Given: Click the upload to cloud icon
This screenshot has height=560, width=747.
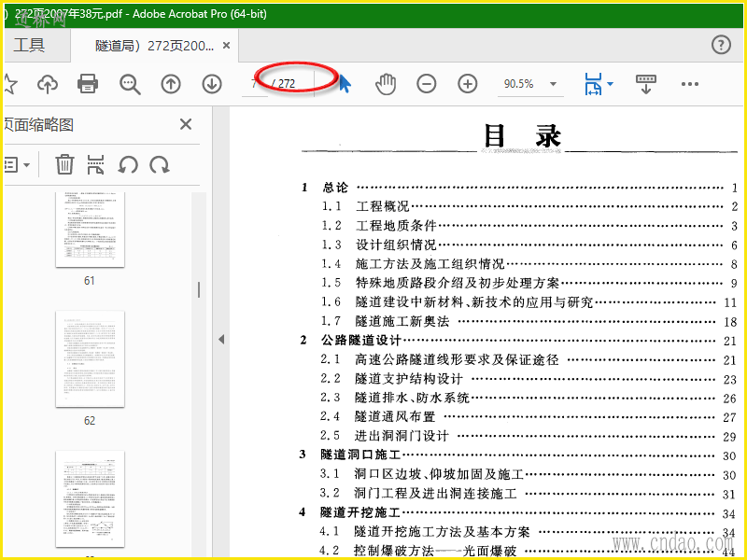Looking at the screenshot, I should [48, 84].
